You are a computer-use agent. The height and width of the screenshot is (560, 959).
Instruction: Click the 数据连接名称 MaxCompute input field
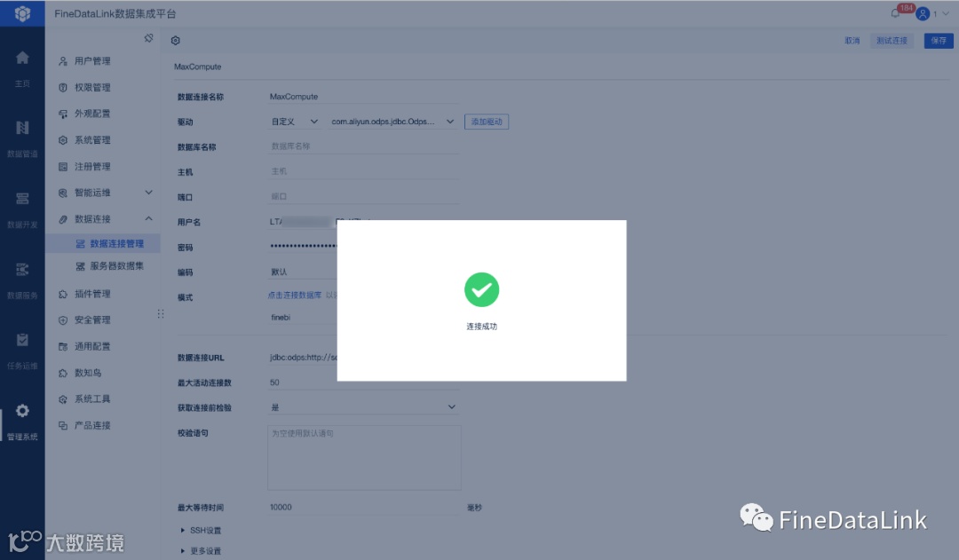[x=364, y=97]
